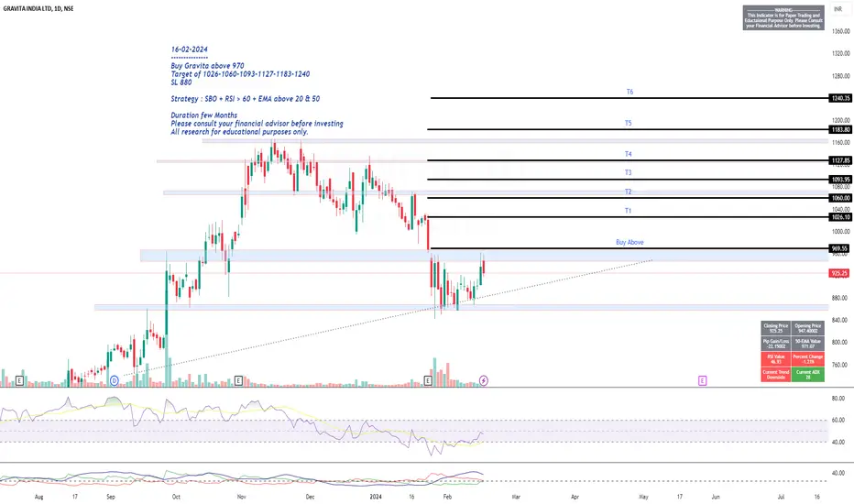Viewport: 854px width, 504px height.
Task: Click the Current Trend Downside cell
Action: [776, 374]
